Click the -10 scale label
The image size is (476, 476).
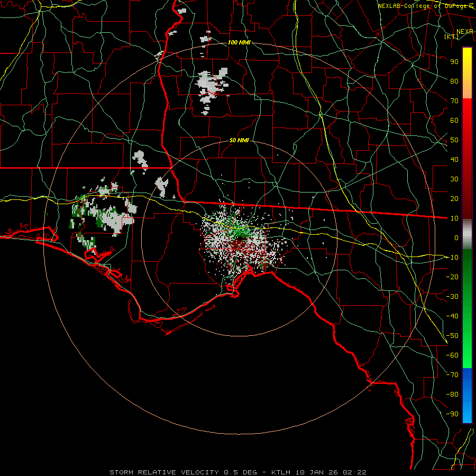[452, 258]
